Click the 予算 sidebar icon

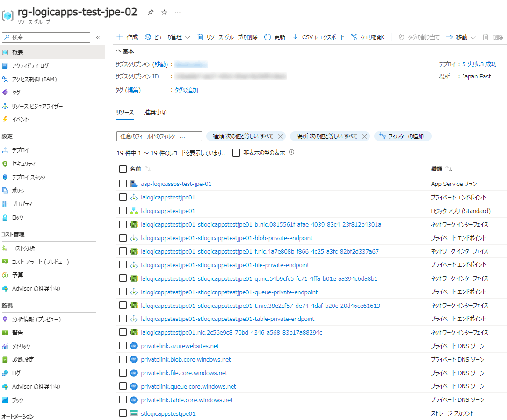click(5, 275)
